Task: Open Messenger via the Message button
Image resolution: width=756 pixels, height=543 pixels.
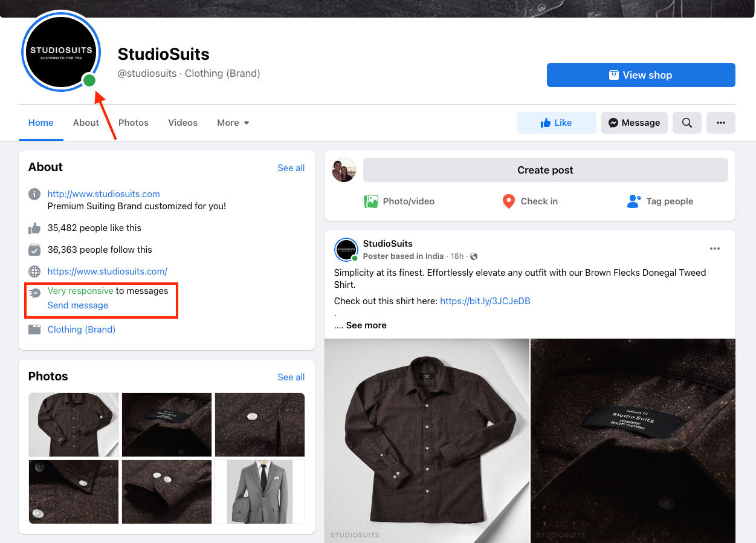Action: point(635,123)
